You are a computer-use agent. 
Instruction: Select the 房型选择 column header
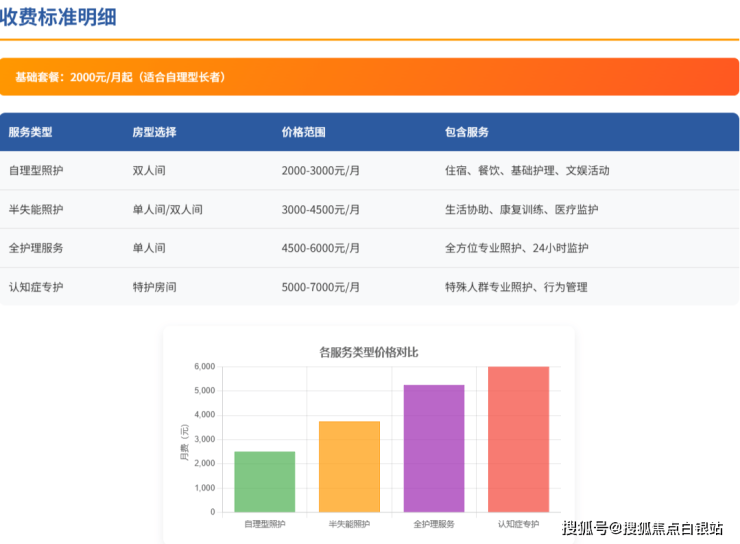click(x=154, y=132)
